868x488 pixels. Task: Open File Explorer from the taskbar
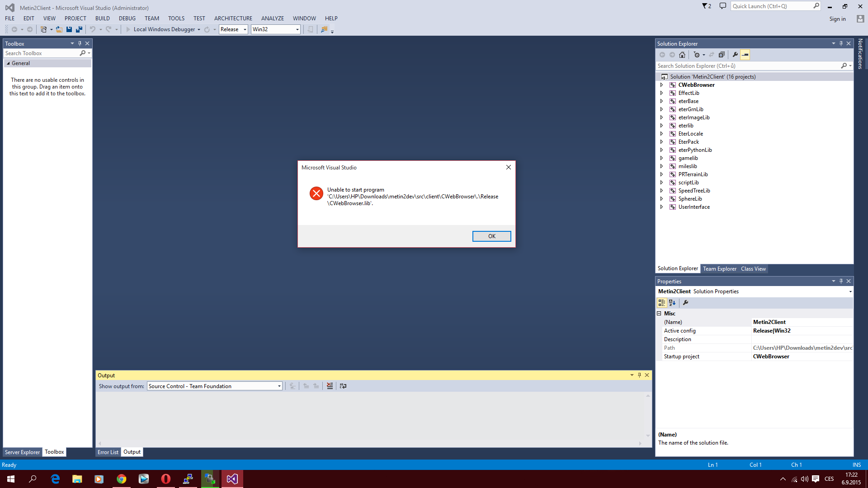pos(77,479)
